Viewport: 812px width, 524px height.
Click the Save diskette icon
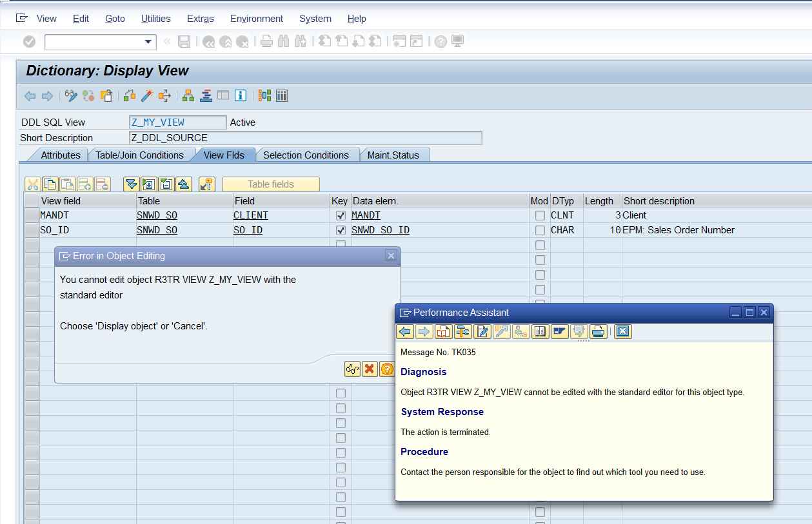[x=184, y=42]
